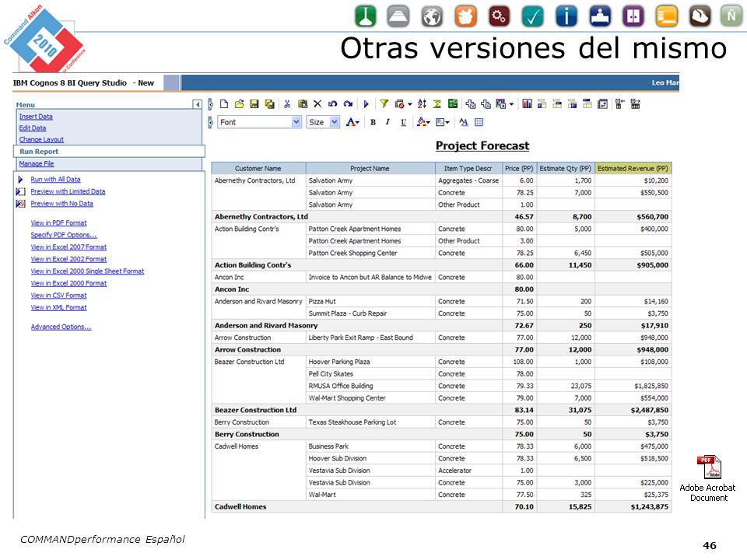
Task: Click the Expand group icon
Action: (635, 103)
